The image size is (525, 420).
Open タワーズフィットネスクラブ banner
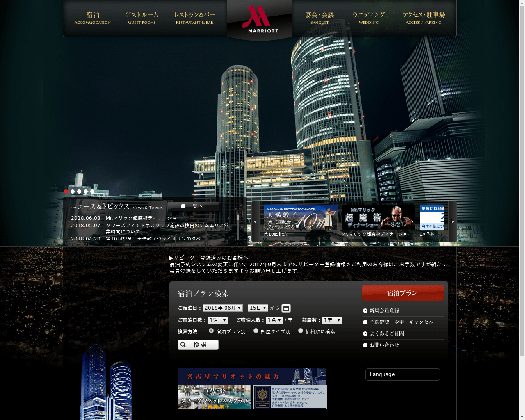click(x=215, y=397)
